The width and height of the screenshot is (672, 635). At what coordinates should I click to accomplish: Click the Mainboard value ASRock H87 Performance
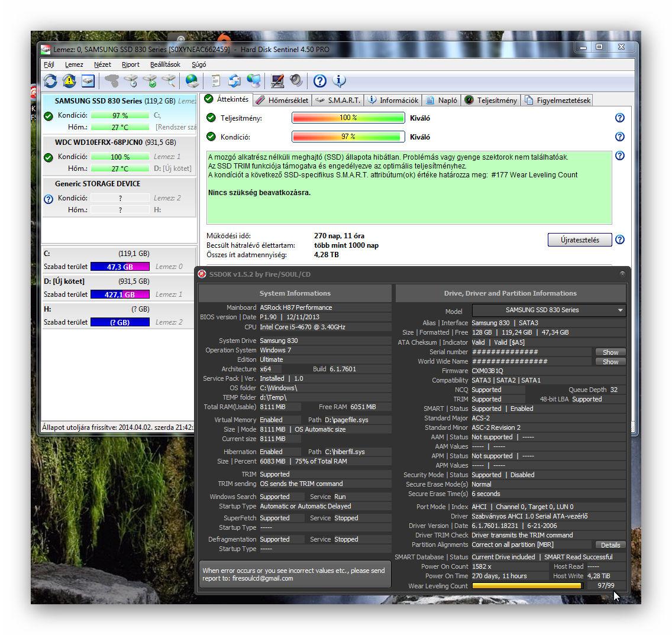tap(296, 307)
